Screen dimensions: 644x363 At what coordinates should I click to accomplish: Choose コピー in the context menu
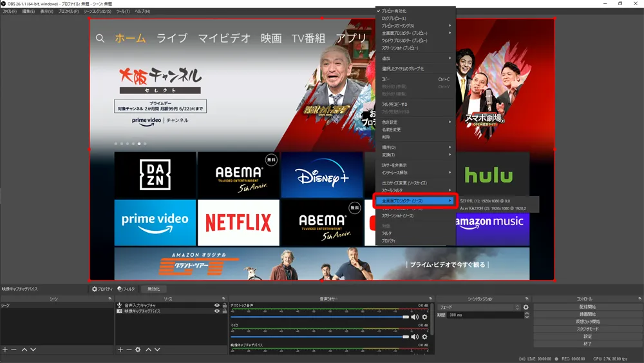coord(415,79)
